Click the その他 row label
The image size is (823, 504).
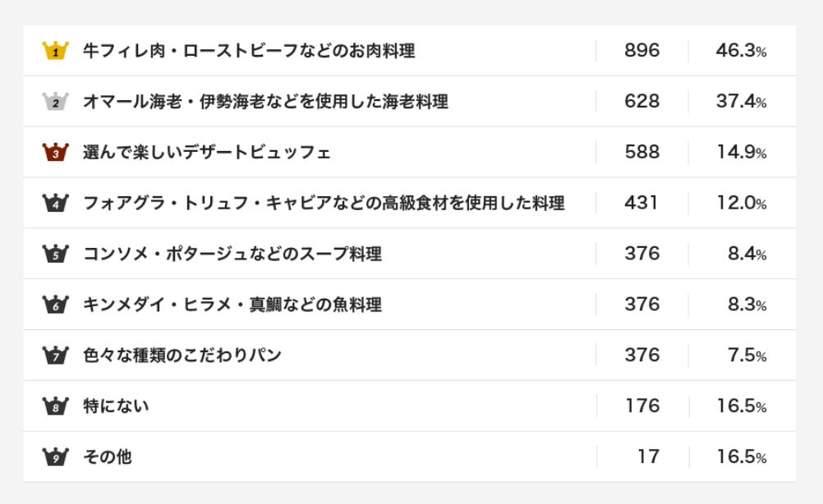point(108,457)
